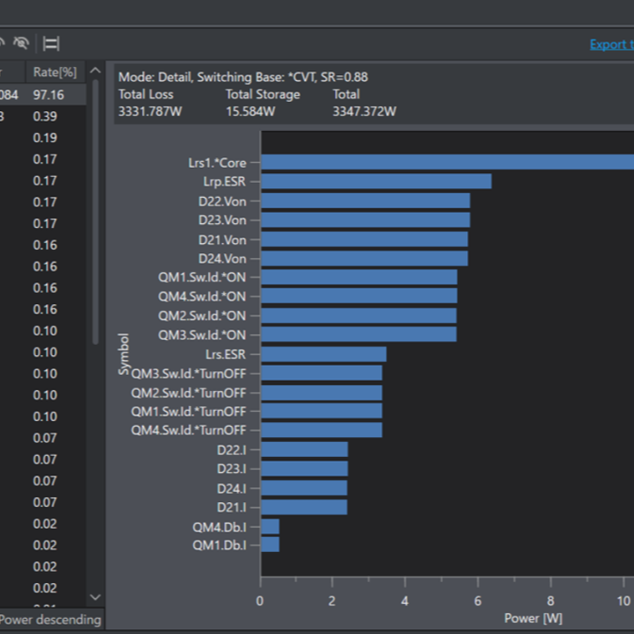This screenshot has width=634, height=634.
Task: Select the QM3.Sw.Id.*TurnOFF bar
Action: pyautogui.click(x=321, y=373)
